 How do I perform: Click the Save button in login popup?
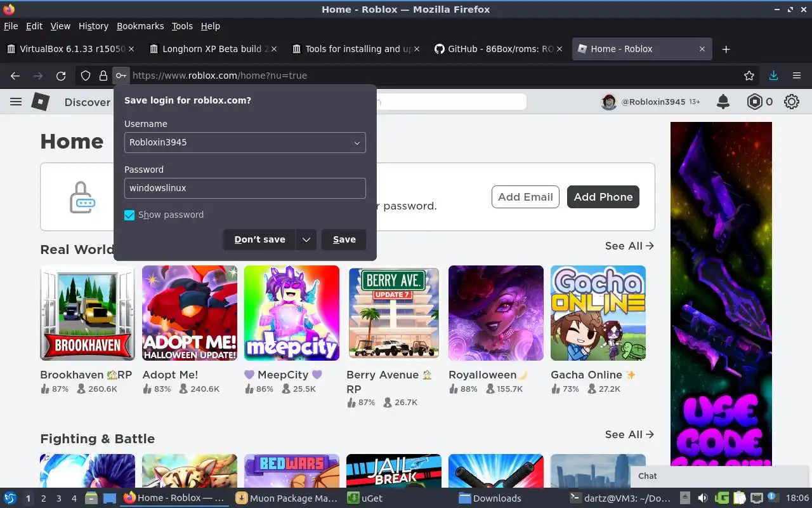coord(344,239)
